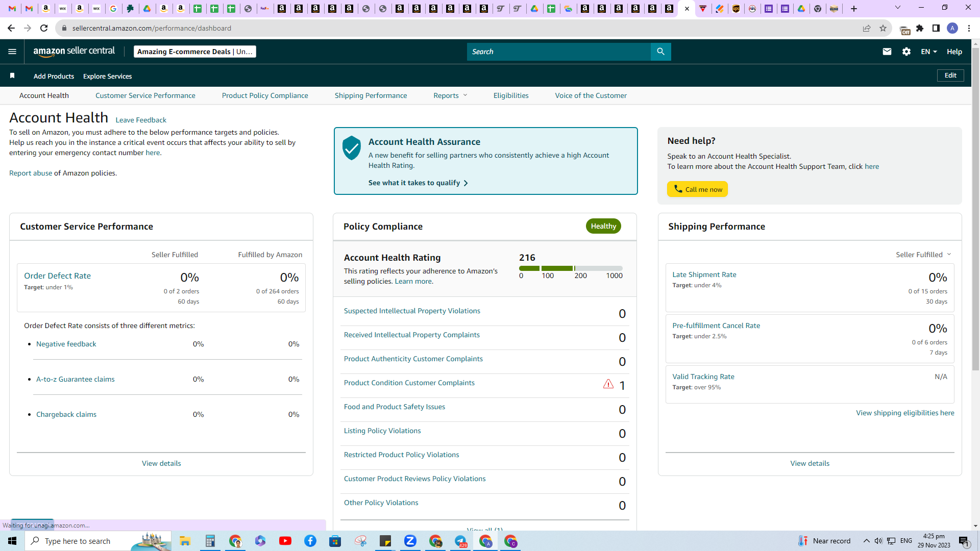Open the Seller Fulfilled dropdown in Shipping Performance
This screenshot has height=551, width=980.
click(923, 255)
